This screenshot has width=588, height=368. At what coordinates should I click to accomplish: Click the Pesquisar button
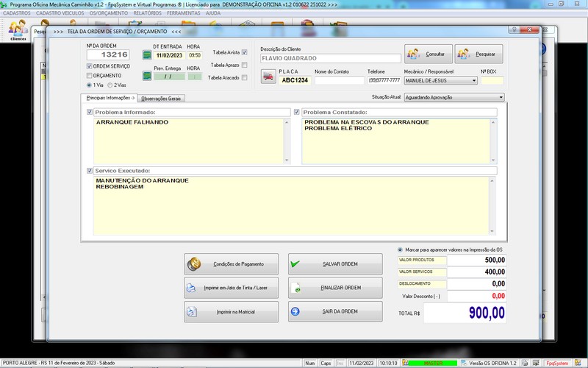click(x=479, y=54)
